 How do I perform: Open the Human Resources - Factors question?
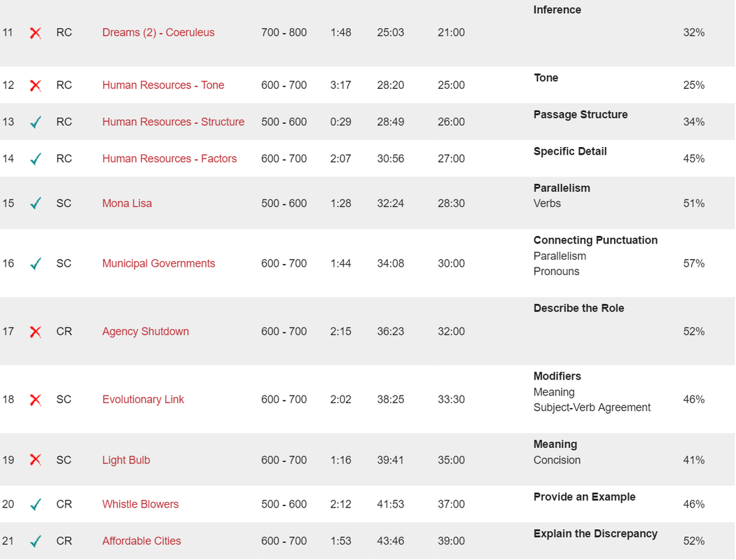[x=169, y=158]
